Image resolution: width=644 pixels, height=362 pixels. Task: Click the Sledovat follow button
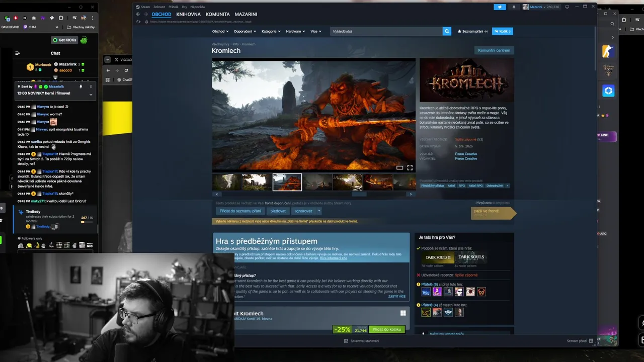coord(278,211)
